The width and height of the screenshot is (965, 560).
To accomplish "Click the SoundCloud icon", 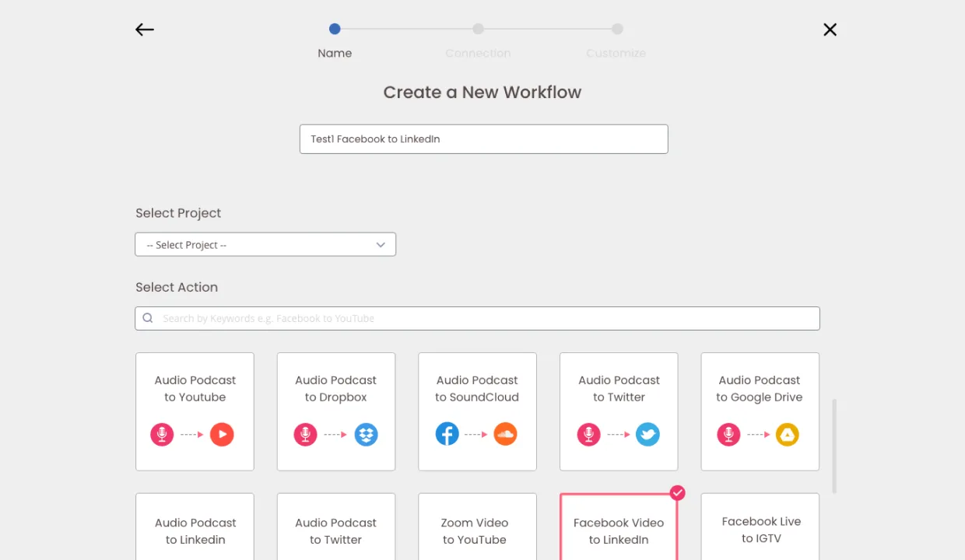I will (x=506, y=434).
